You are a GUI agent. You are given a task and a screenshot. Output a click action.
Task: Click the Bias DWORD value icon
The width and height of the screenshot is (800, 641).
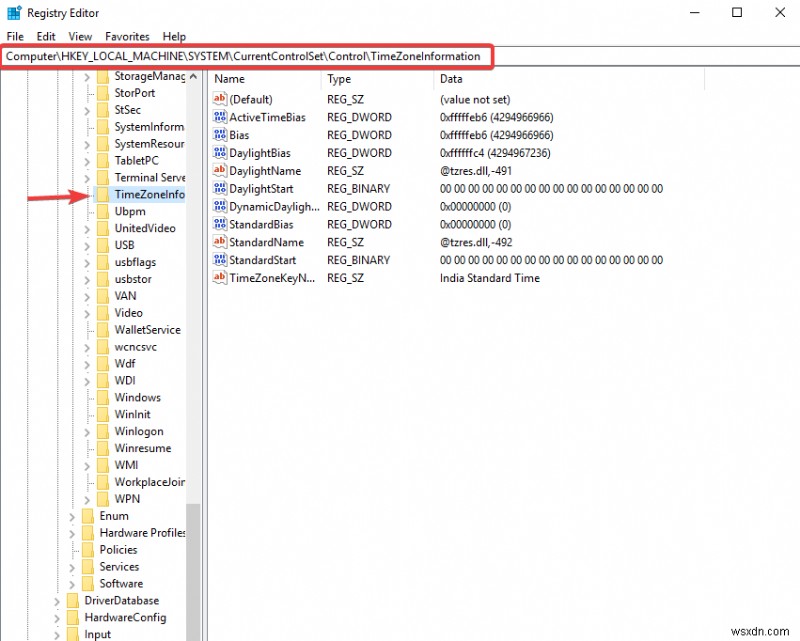[x=220, y=135]
